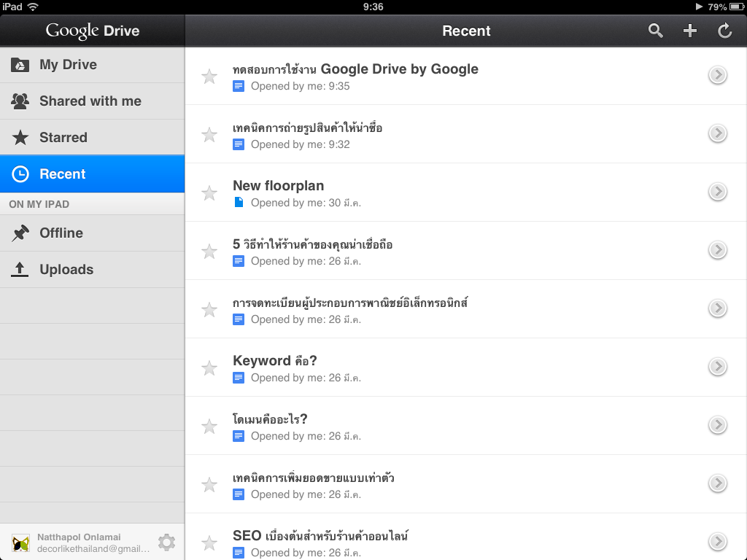Open the 'SEO' document title
747x560 pixels.
point(320,536)
